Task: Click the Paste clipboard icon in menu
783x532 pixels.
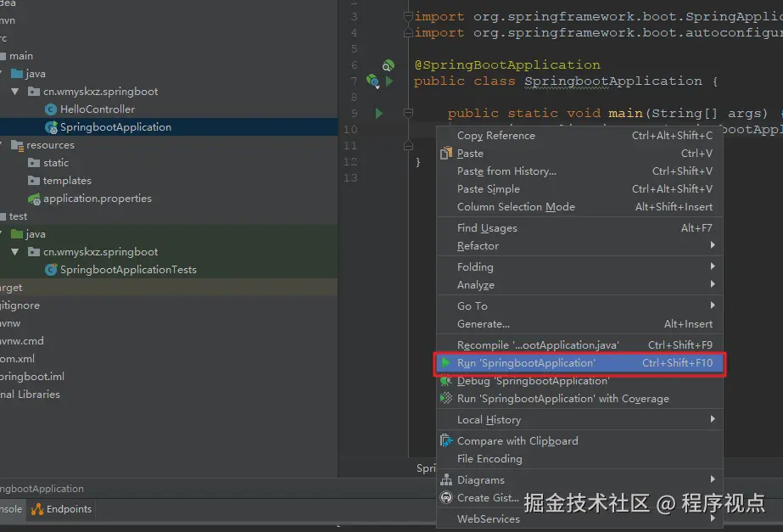Action: click(446, 153)
